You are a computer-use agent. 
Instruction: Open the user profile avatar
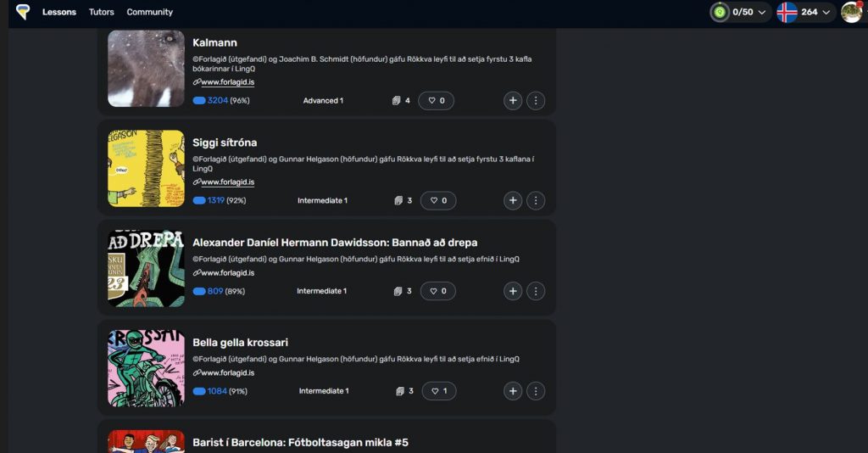(851, 12)
